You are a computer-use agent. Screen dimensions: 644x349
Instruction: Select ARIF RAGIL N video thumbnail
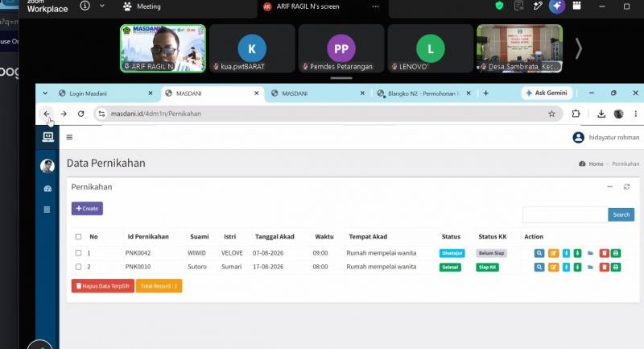(x=163, y=48)
